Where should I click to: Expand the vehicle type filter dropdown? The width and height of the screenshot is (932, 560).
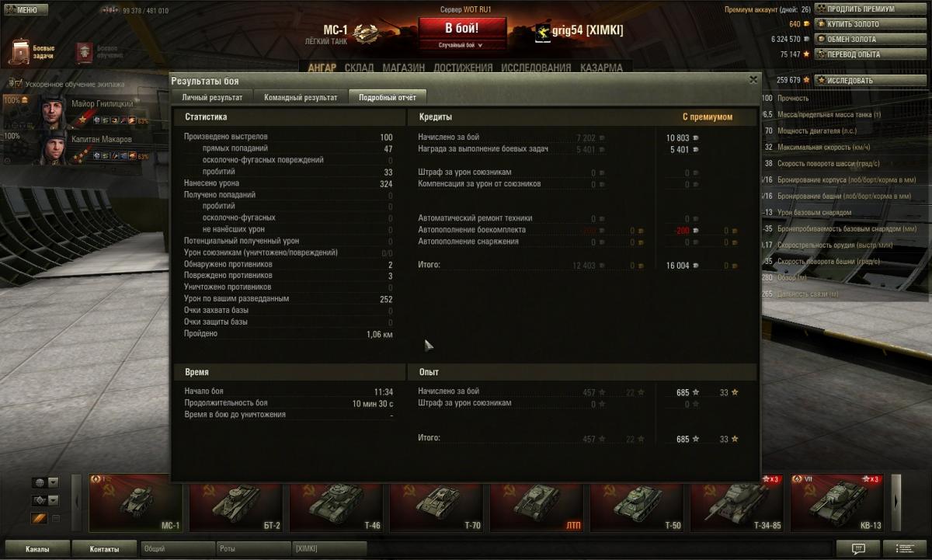pyautogui.click(x=45, y=500)
